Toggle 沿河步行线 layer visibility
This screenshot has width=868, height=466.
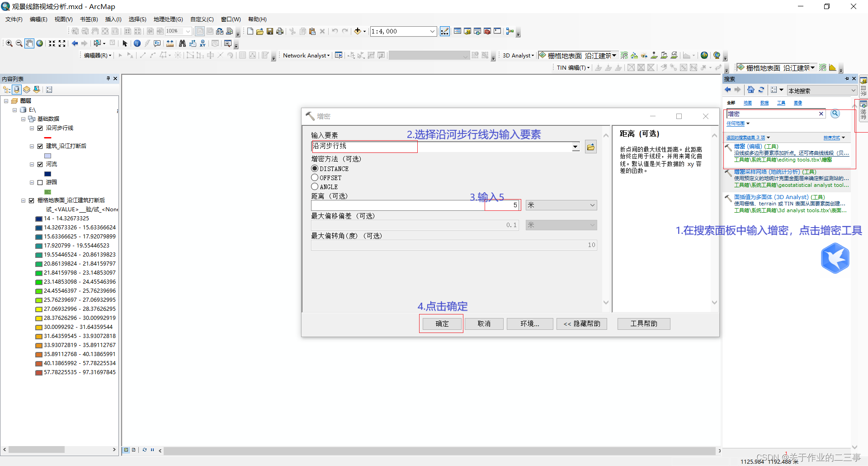pos(40,128)
